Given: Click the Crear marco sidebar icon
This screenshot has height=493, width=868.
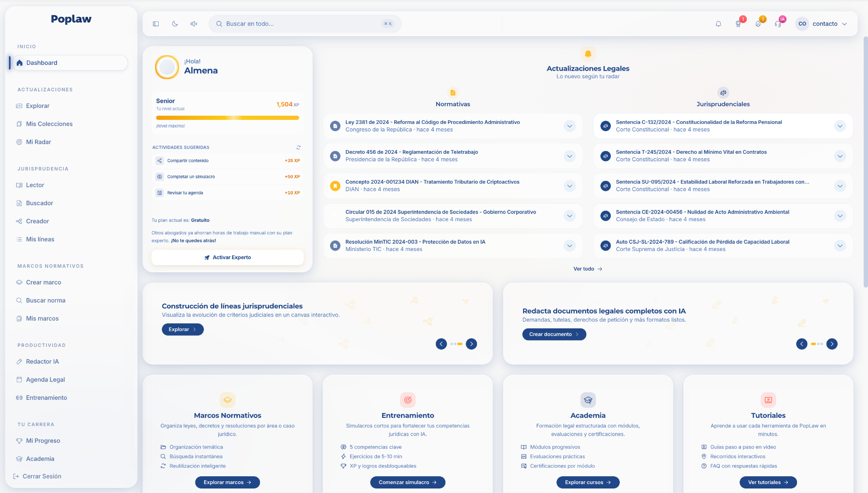Looking at the screenshot, I should 19,282.
